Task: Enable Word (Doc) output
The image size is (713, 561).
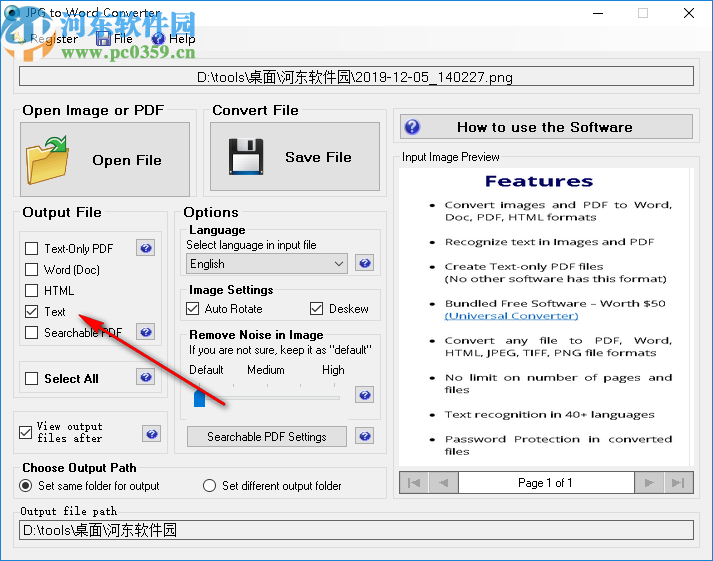Action: (x=31, y=270)
